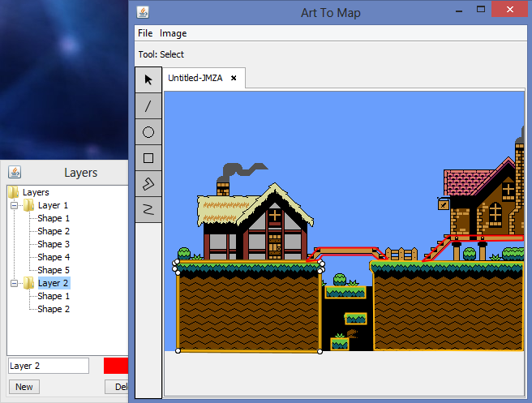Viewport: 532px width, 403px height.
Task: Click the Del button in Layers window
Action: [x=117, y=387]
